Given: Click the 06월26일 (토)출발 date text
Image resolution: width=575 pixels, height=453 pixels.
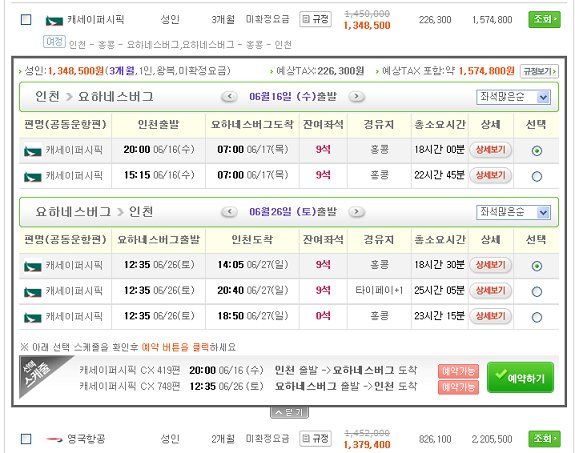Looking at the screenshot, I should coord(293,212).
